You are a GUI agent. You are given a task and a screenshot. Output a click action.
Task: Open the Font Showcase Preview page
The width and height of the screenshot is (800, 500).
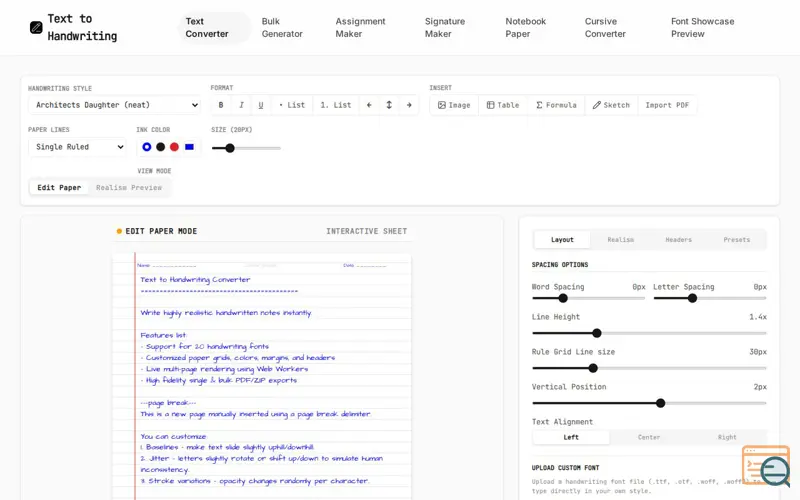pyautogui.click(x=703, y=28)
